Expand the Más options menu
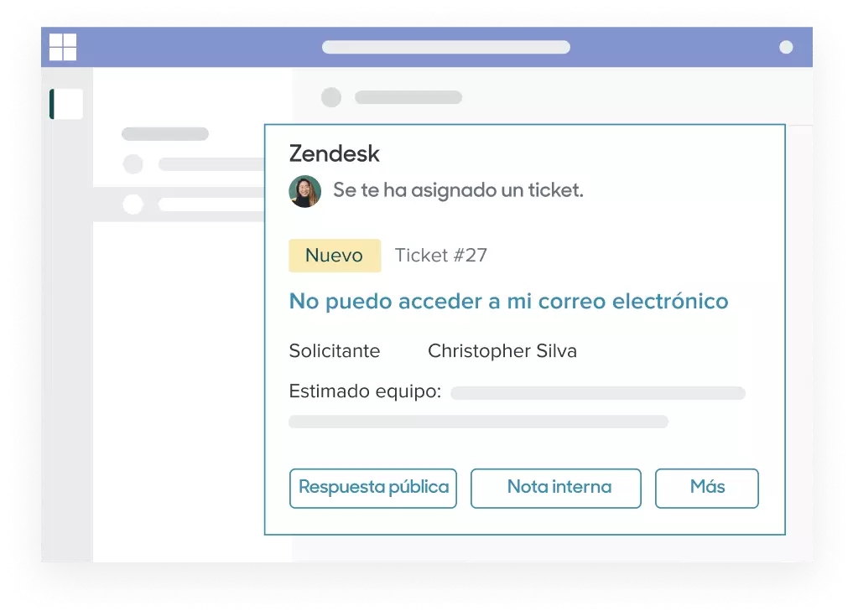This screenshot has width=853, height=616. [707, 489]
